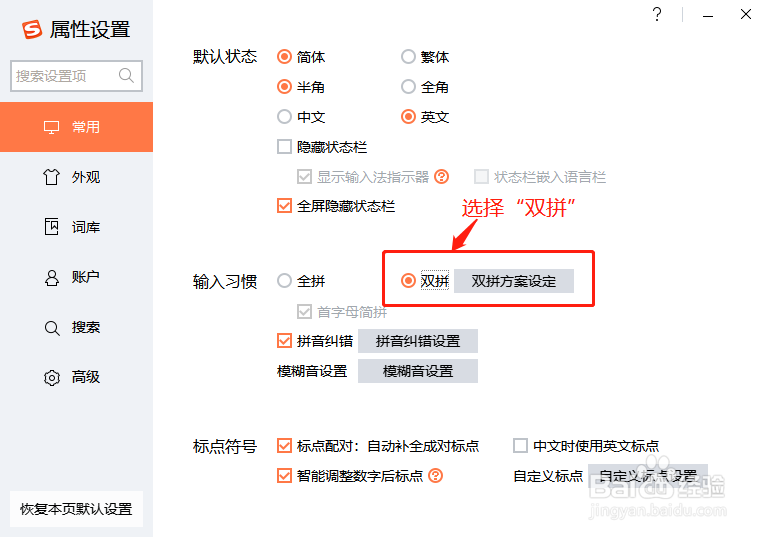
Task: Click 恢复本页默认设置 button
Action: 76,509
